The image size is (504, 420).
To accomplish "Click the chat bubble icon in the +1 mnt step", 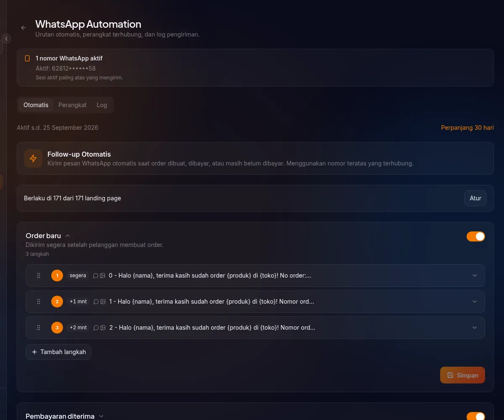I will pyautogui.click(x=96, y=302).
